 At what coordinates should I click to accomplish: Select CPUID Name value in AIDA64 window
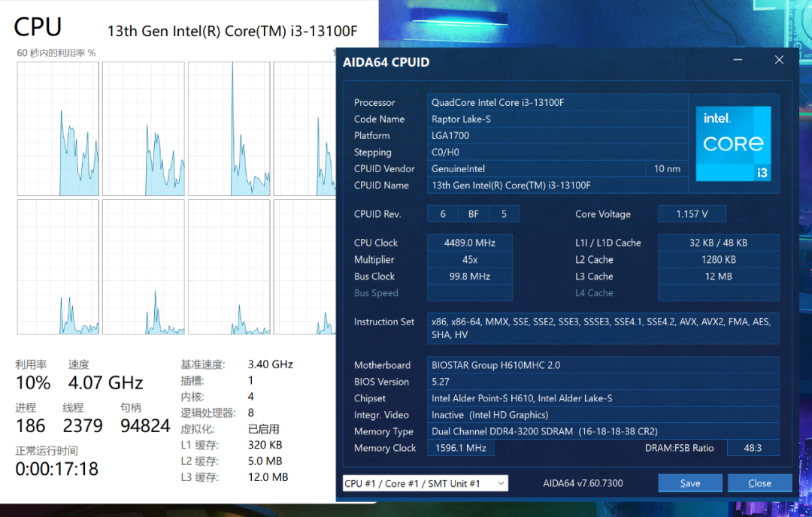pos(558,186)
